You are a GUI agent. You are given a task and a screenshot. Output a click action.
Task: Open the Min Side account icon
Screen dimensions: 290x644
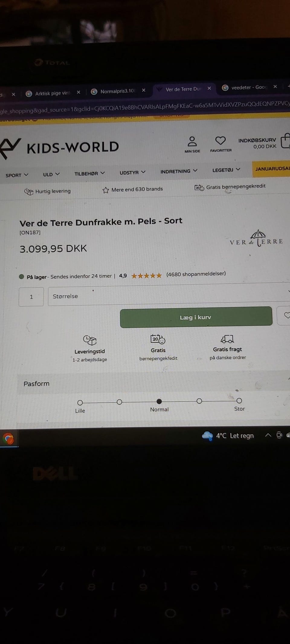click(192, 141)
